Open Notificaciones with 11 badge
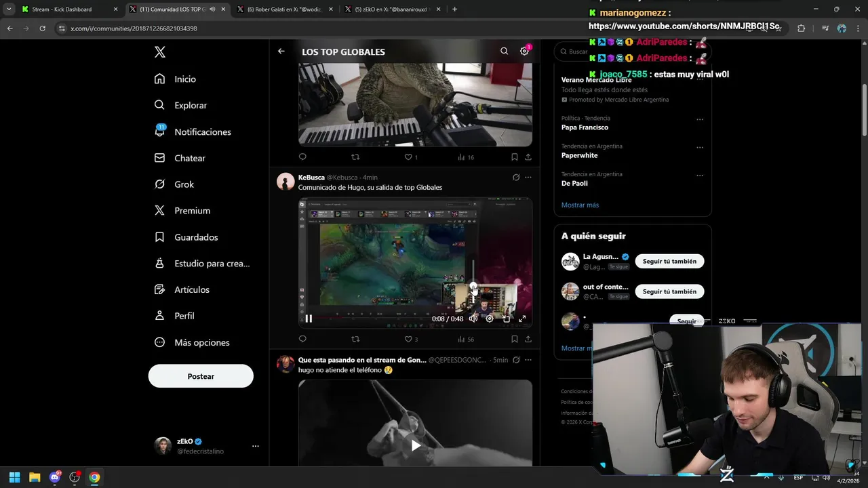The image size is (868, 488). pos(193,131)
